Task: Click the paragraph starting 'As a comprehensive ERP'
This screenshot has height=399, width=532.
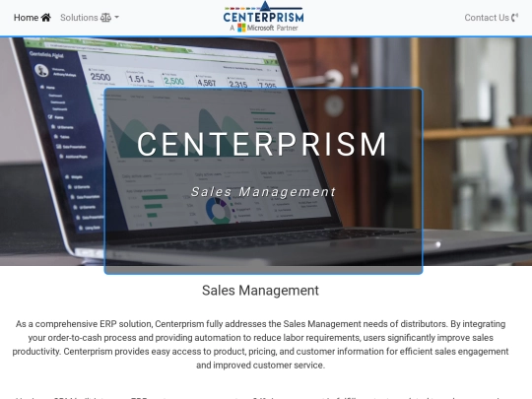Action: [x=260, y=345]
